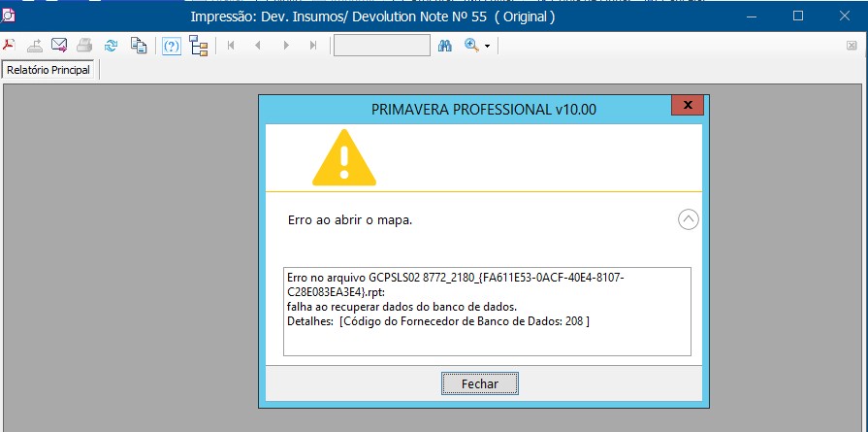Toggle the parameter panel icon

point(172,46)
